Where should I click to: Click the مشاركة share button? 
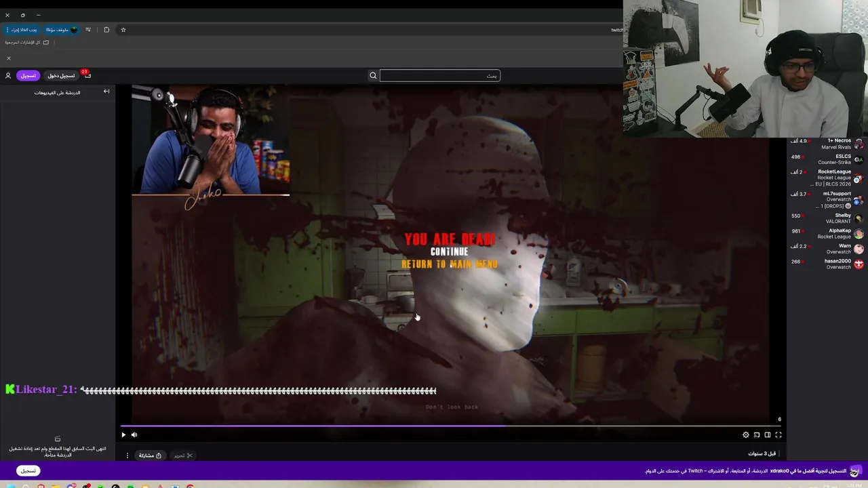pyautogui.click(x=149, y=455)
